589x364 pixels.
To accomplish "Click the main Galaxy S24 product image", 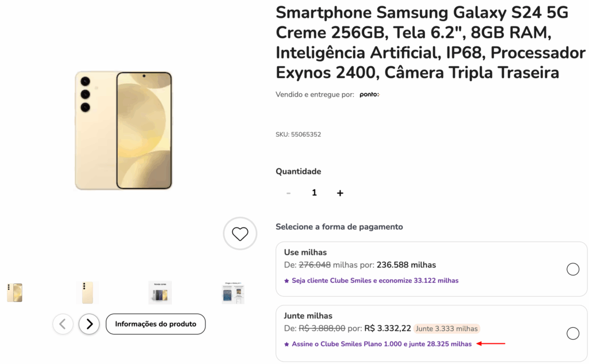I will 124,131.
